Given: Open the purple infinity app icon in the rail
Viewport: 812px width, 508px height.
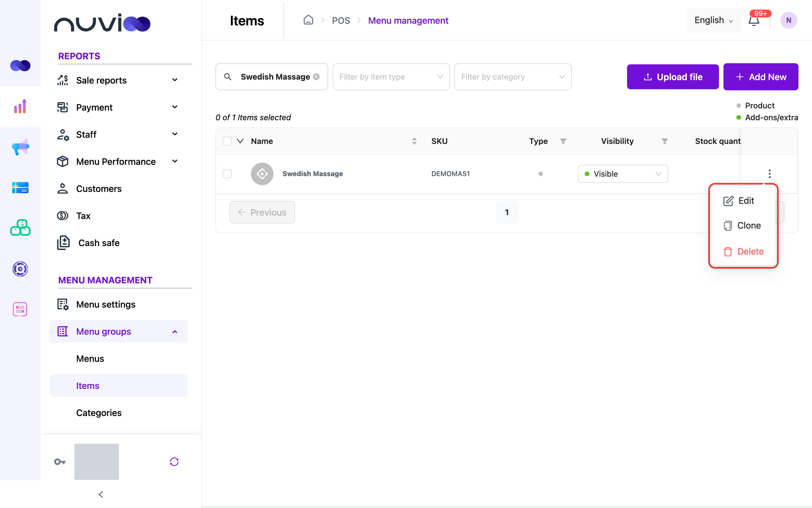Looking at the screenshot, I should coord(20,65).
